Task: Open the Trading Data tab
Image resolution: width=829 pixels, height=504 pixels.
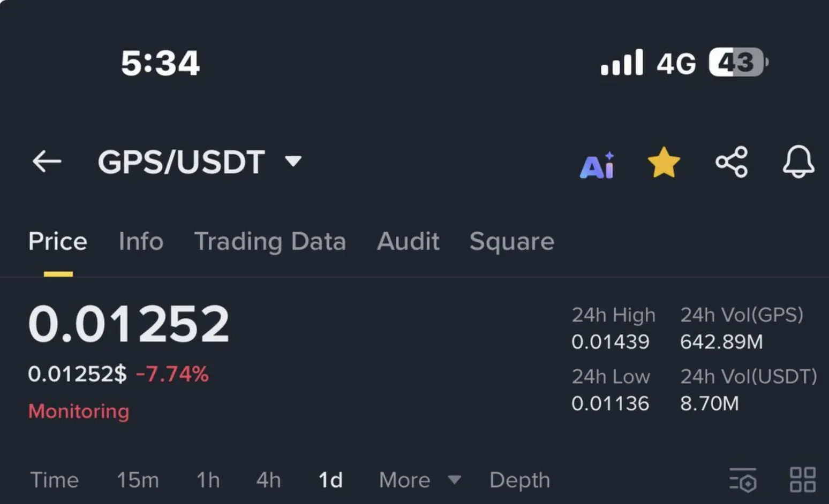Action: (270, 241)
